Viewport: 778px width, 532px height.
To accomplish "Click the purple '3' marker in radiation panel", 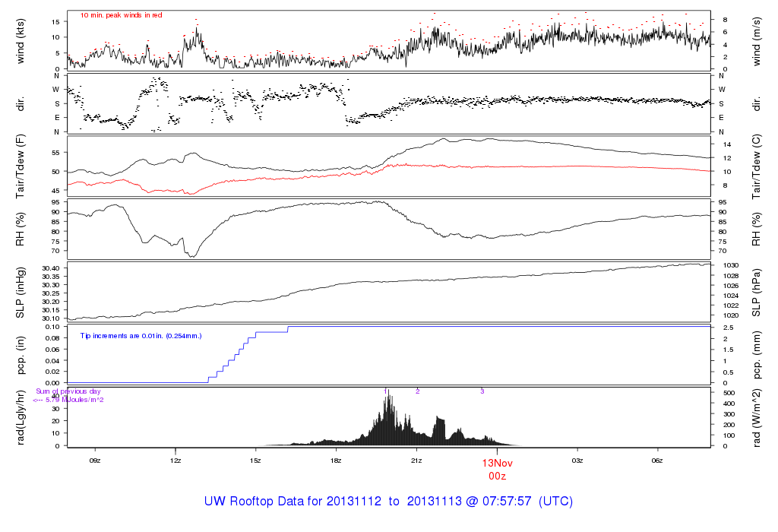I will 482,391.
